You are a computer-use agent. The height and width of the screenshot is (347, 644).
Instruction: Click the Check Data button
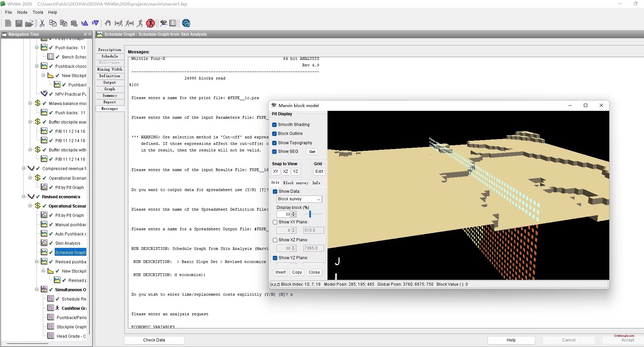point(154,340)
